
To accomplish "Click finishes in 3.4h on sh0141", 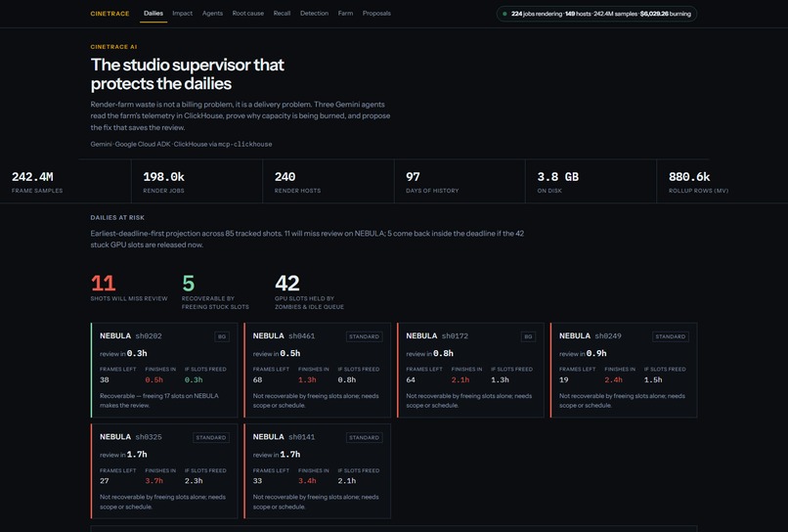I will (307, 481).
